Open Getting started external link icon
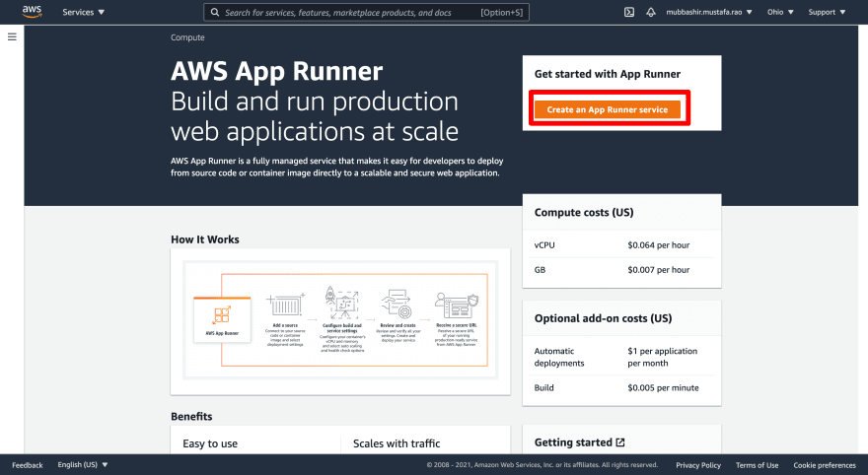This screenshot has width=868, height=475. 620,442
